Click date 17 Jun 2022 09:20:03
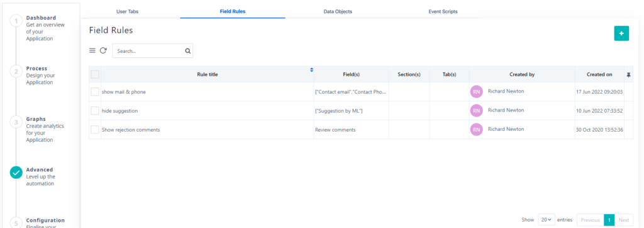 [599, 92]
